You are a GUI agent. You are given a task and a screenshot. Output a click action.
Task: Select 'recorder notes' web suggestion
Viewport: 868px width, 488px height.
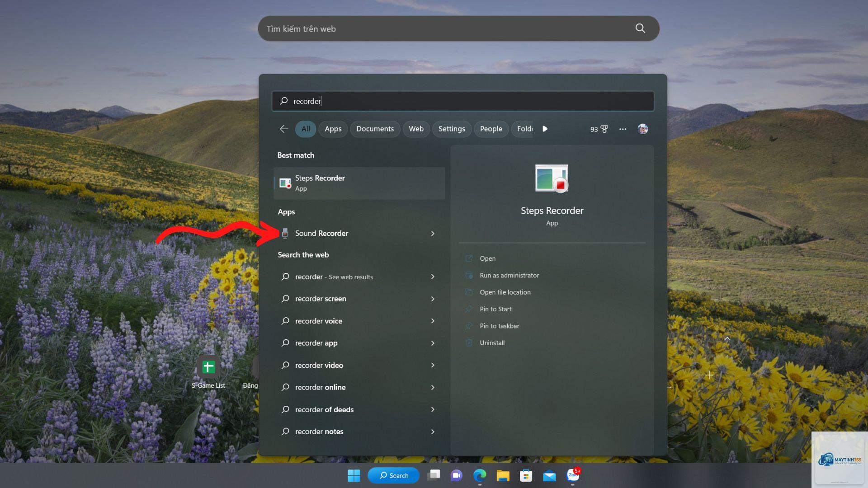(319, 432)
